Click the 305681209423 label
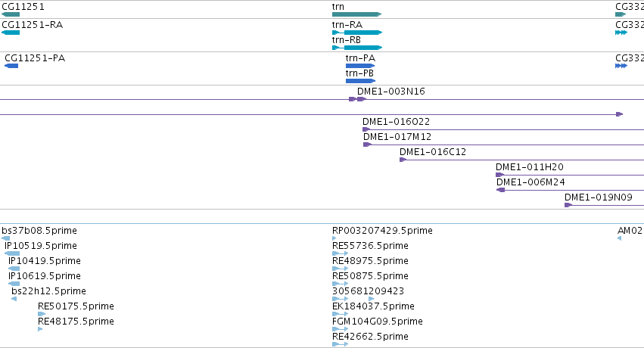 click(369, 291)
